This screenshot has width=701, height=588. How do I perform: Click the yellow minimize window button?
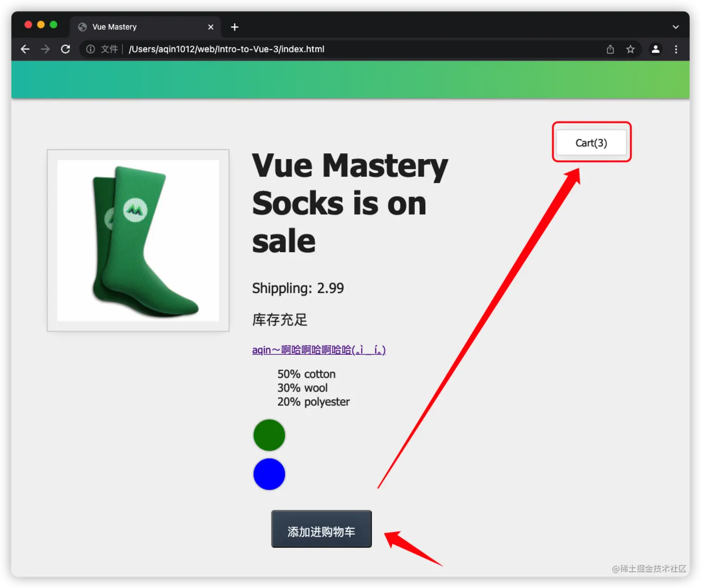(41, 25)
